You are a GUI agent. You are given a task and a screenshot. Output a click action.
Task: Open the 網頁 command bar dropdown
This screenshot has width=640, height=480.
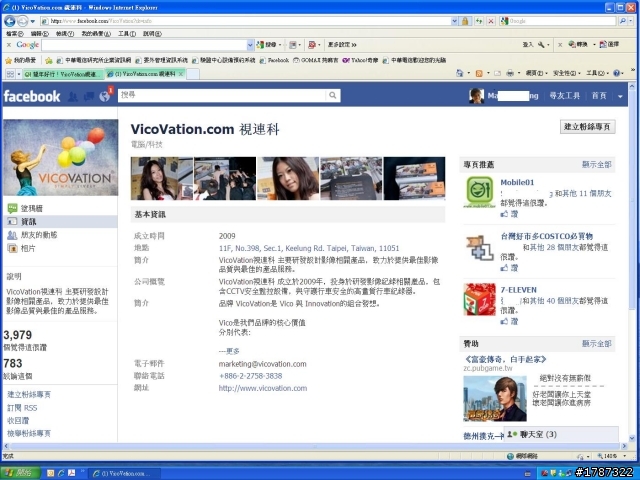[x=536, y=73]
